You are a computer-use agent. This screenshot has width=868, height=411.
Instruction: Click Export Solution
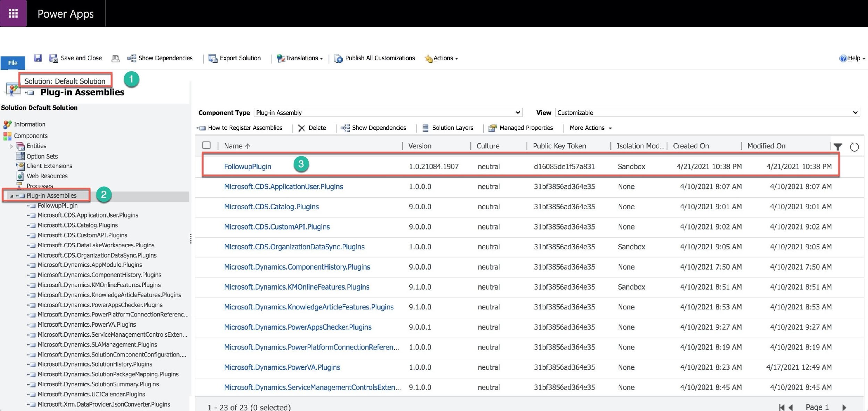235,58
